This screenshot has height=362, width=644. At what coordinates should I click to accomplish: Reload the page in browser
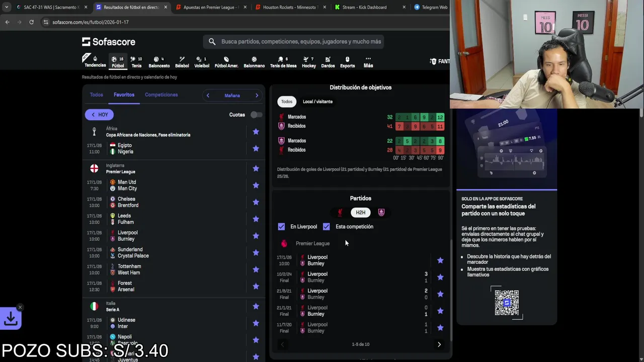[31, 22]
